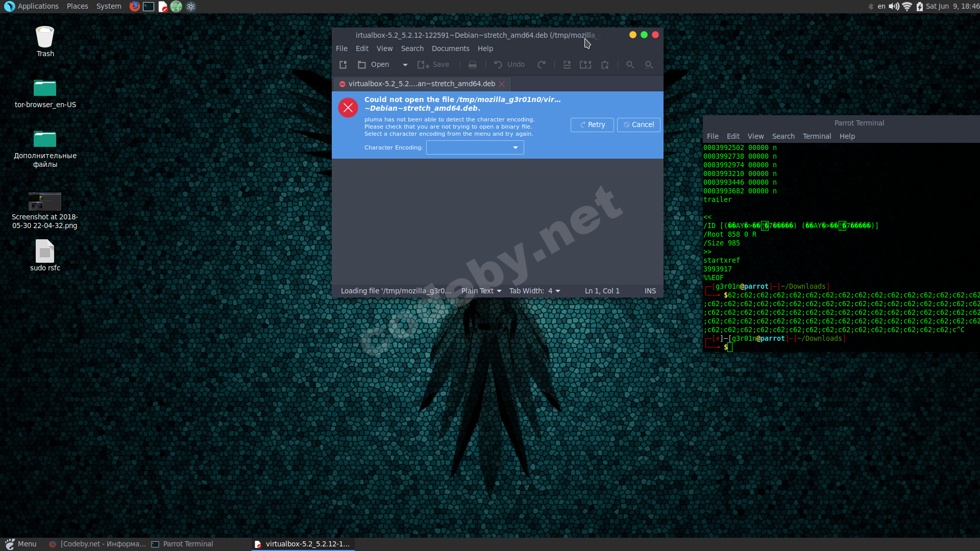Click the Retry button
Image resolution: width=980 pixels, height=551 pixels.
(x=592, y=124)
